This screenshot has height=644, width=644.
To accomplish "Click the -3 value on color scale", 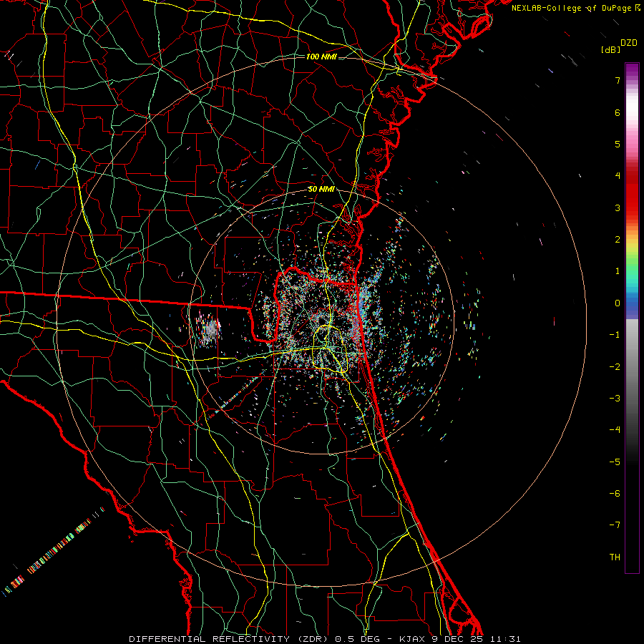I will [615, 399].
